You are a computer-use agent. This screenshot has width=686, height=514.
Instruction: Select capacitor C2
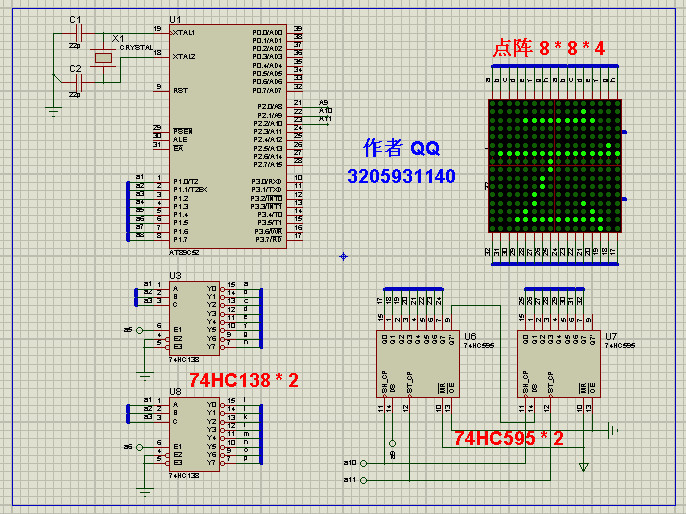(x=79, y=82)
